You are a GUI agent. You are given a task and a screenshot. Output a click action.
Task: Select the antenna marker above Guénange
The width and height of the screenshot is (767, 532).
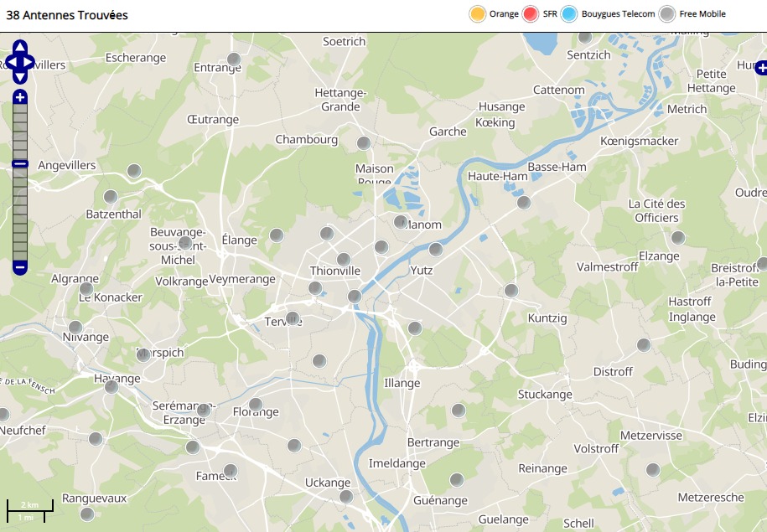[456, 480]
